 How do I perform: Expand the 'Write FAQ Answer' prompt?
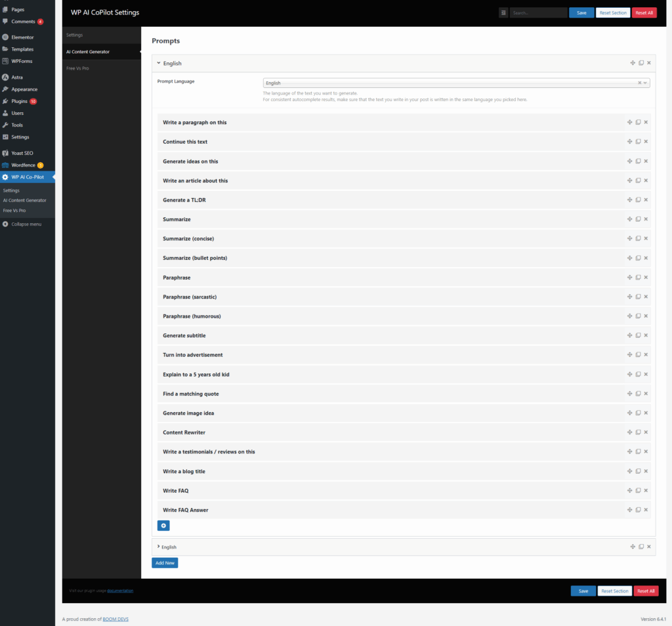404,510
